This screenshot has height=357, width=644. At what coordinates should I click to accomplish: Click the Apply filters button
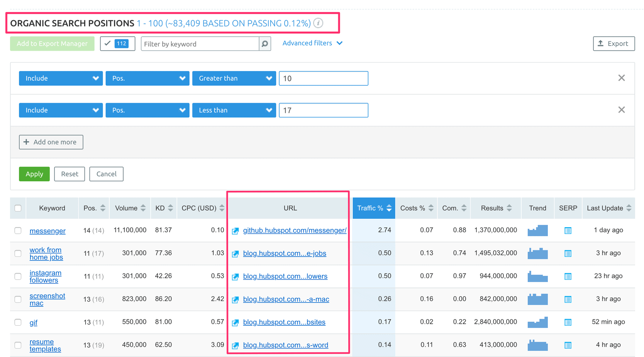[34, 174]
